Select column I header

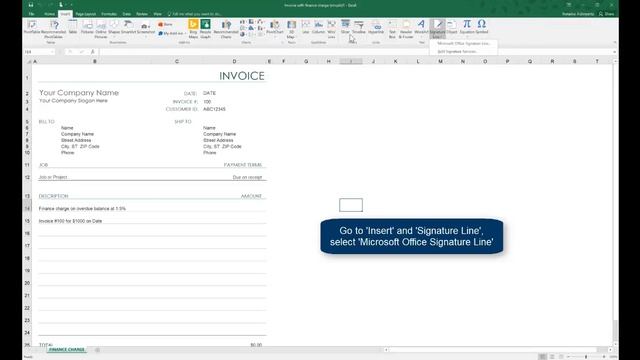click(351, 61)
